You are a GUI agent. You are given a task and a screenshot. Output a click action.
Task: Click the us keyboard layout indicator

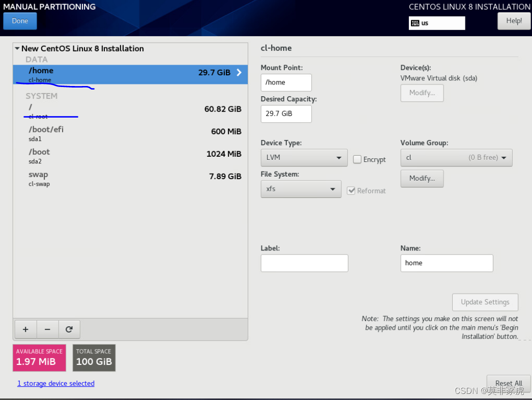click(x=437, y=23)
